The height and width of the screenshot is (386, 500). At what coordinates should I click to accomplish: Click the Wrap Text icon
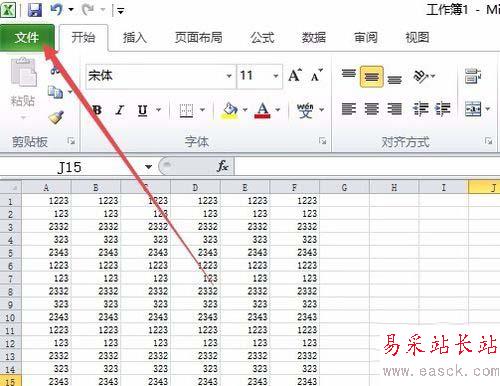click(x=473, y=76)
